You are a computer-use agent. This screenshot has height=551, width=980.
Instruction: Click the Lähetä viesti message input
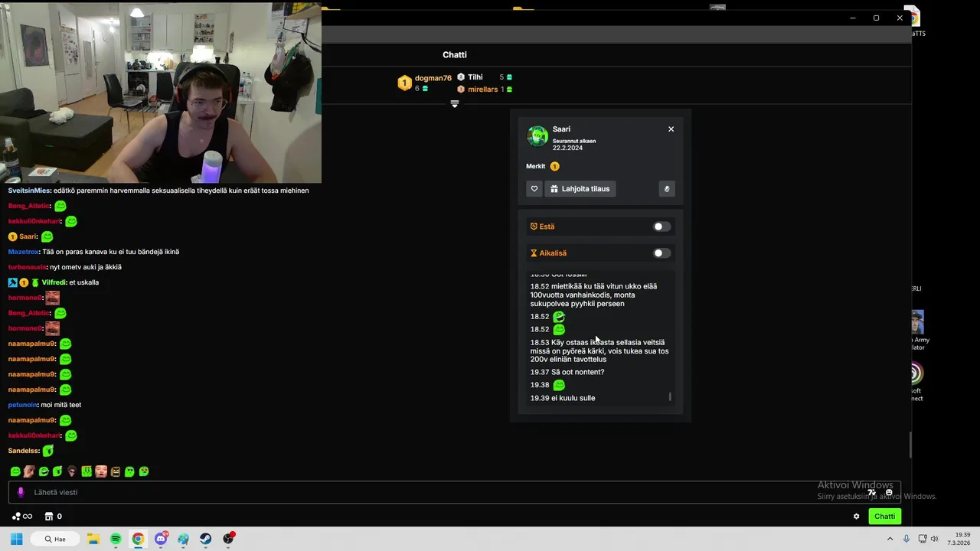[454, 492]
